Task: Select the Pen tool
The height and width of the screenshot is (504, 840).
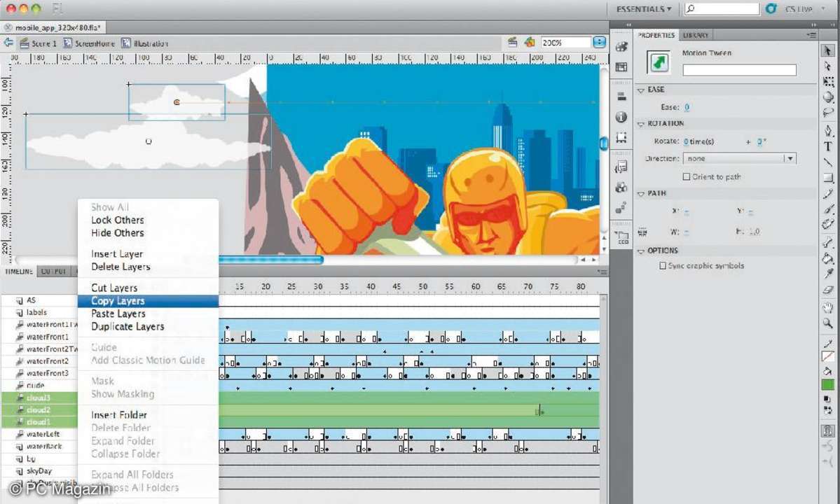Action: pos(828,131)
